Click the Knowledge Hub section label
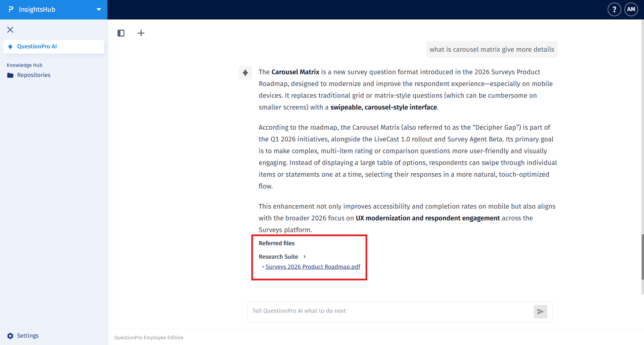This screenshot has width=644, height=345. tap(25, 65)
